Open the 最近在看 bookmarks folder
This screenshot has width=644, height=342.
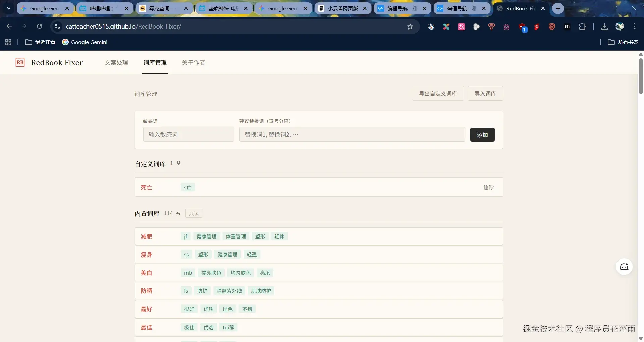(x=41, y=42)
